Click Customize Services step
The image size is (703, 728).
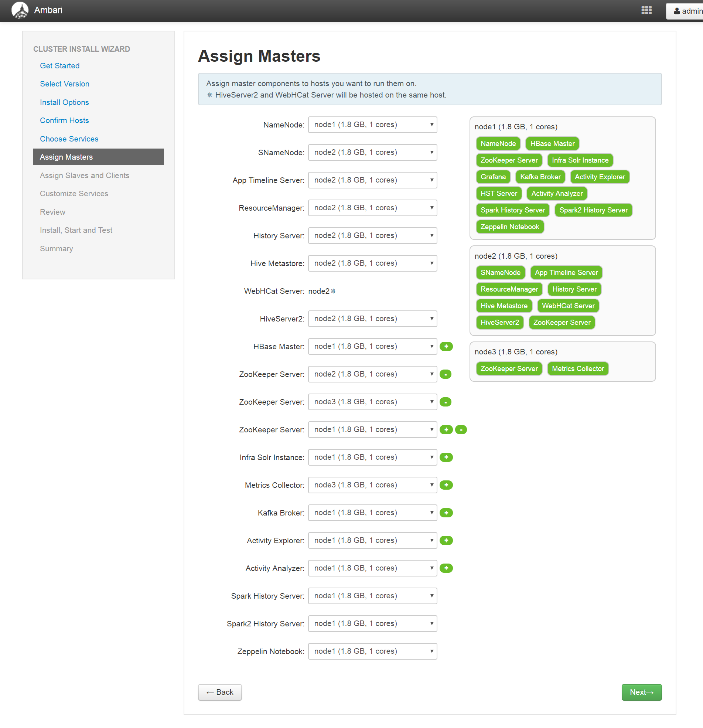tap(74, 194)
